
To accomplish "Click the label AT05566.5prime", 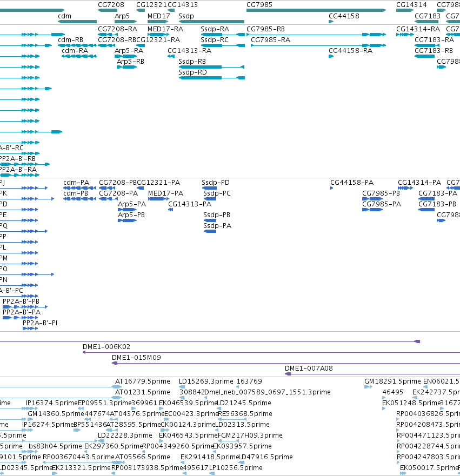I will [x=142, y=457].
